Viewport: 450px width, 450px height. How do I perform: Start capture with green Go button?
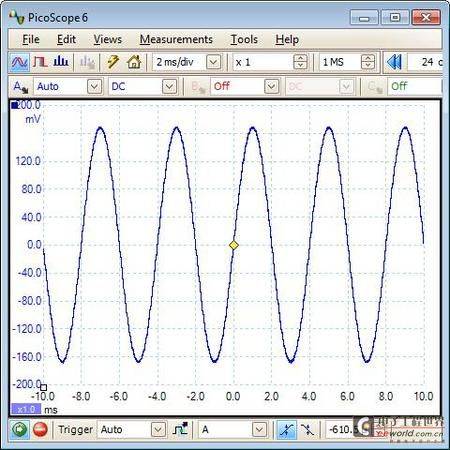pos(19,429)
